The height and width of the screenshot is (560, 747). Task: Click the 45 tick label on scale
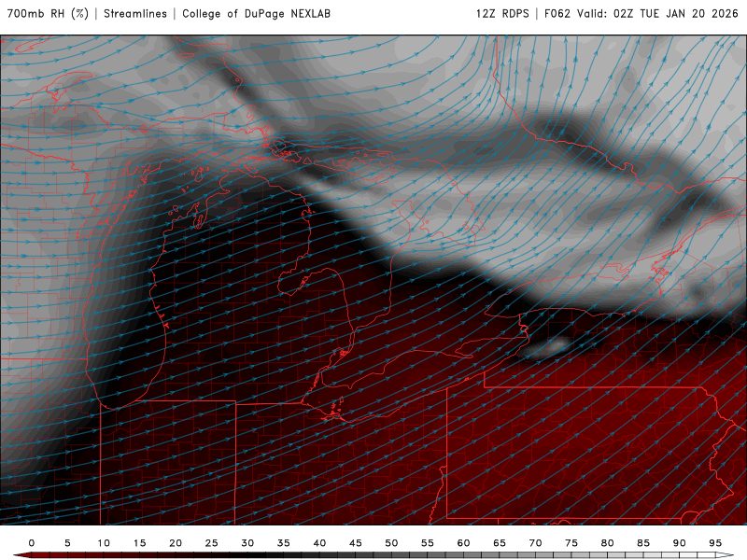tap(356, 543)
